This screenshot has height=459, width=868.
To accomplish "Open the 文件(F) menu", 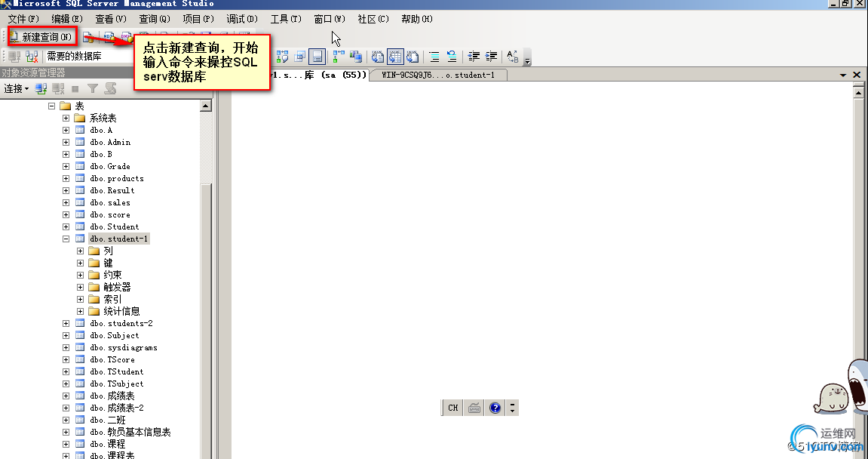I will tap(24, 19).
